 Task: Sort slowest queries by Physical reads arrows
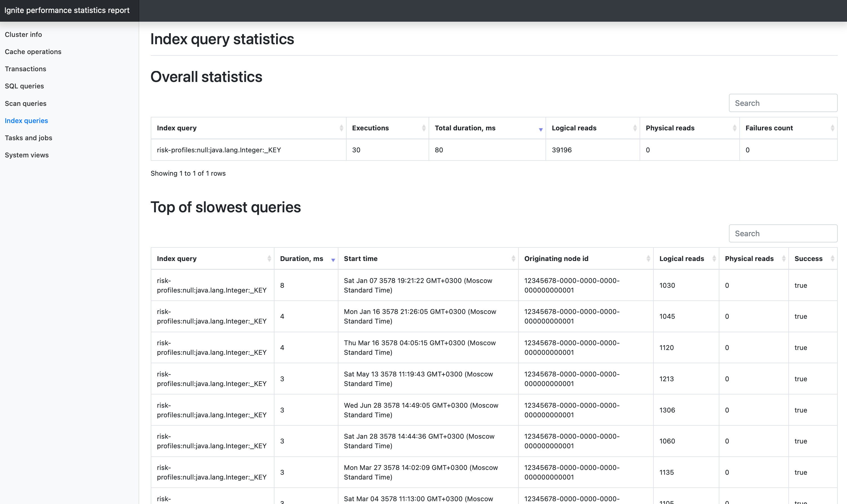click(783, 258)
